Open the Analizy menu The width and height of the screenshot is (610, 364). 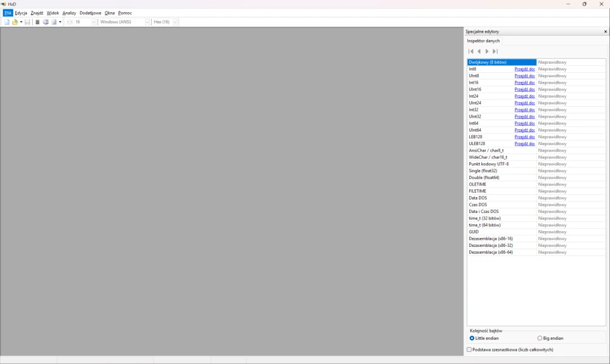(69, 13)
